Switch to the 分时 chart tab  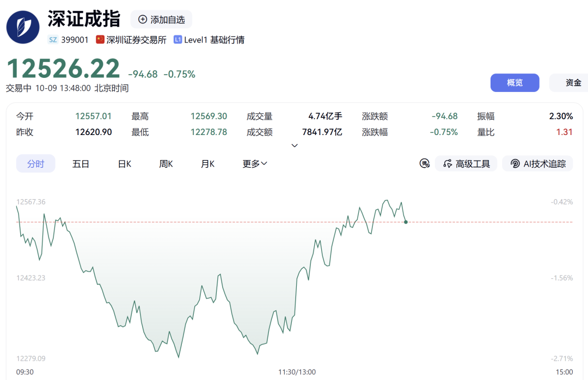click(x=35, y=163)
